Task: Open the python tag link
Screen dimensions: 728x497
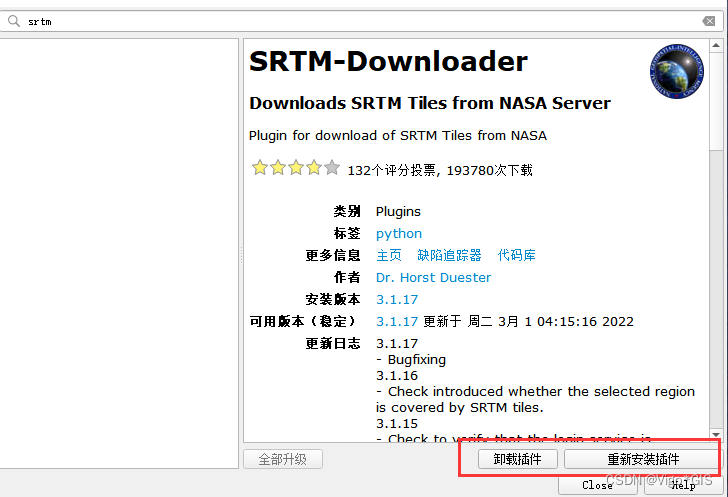Action: (x=399, y=234)
